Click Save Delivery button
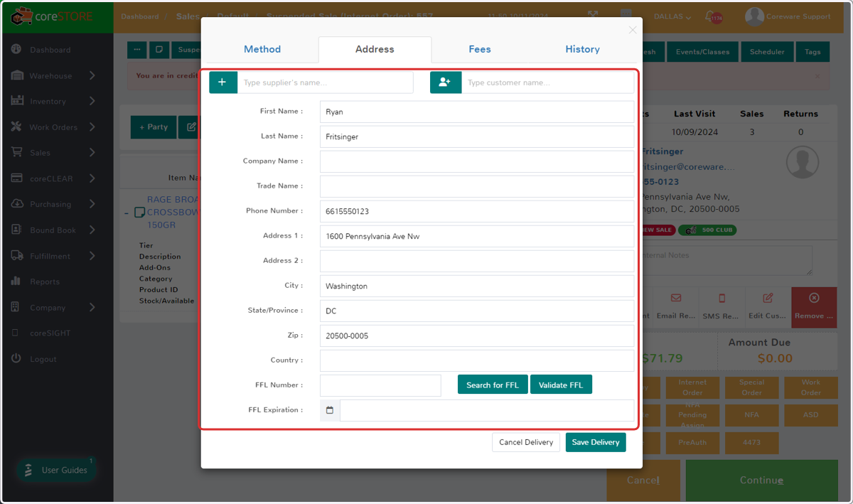The image size is (853, 504). [596, 442]
